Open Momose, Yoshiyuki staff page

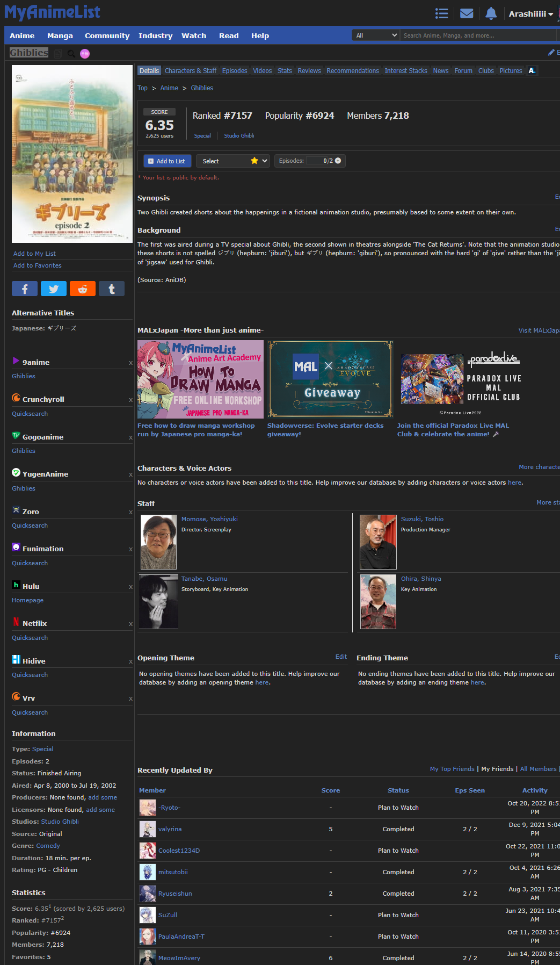coord(209,519)
